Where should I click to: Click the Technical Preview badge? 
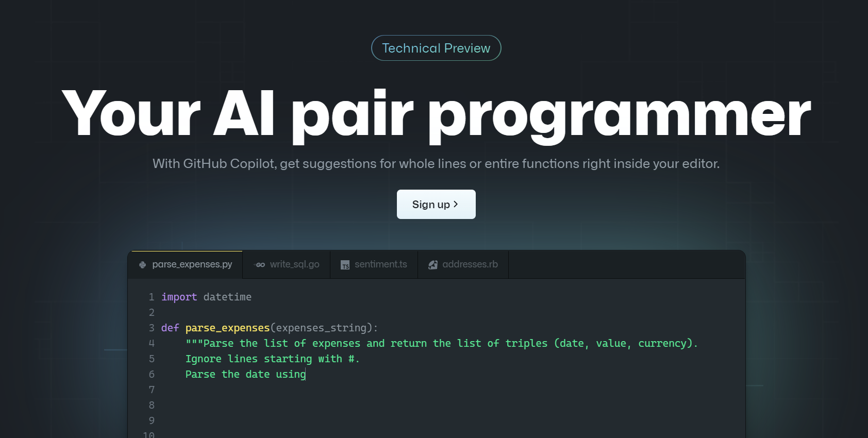pos(436,48)
